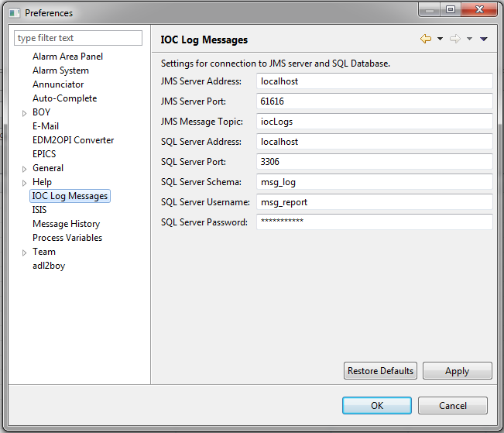Click the back navigation arrow icon
Viewport: 504px width, 433px height.
click(426, 39)
